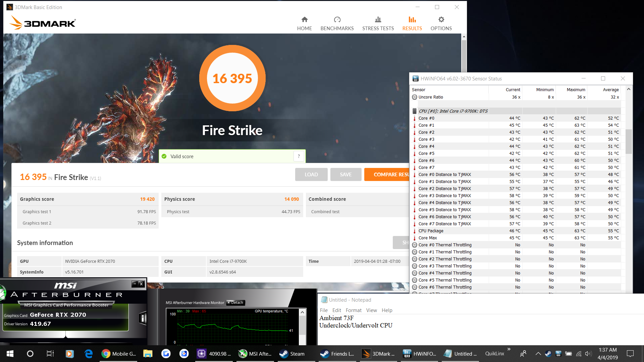
Task: Open Notepad Help menu
Action: (x=387, y=310)
